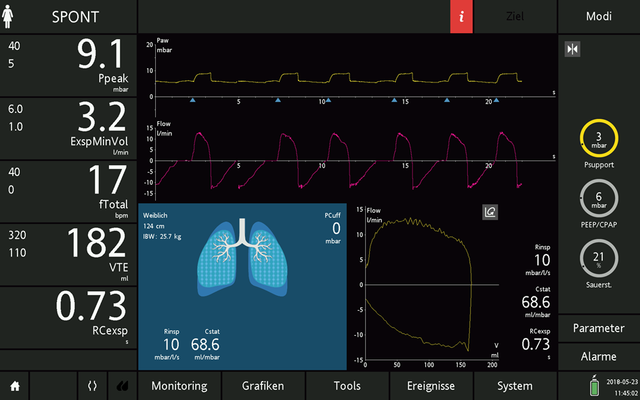Screen dimensions: 640x400
Task: Click the PCuff 0 mbar value
Action: point(336,228)
